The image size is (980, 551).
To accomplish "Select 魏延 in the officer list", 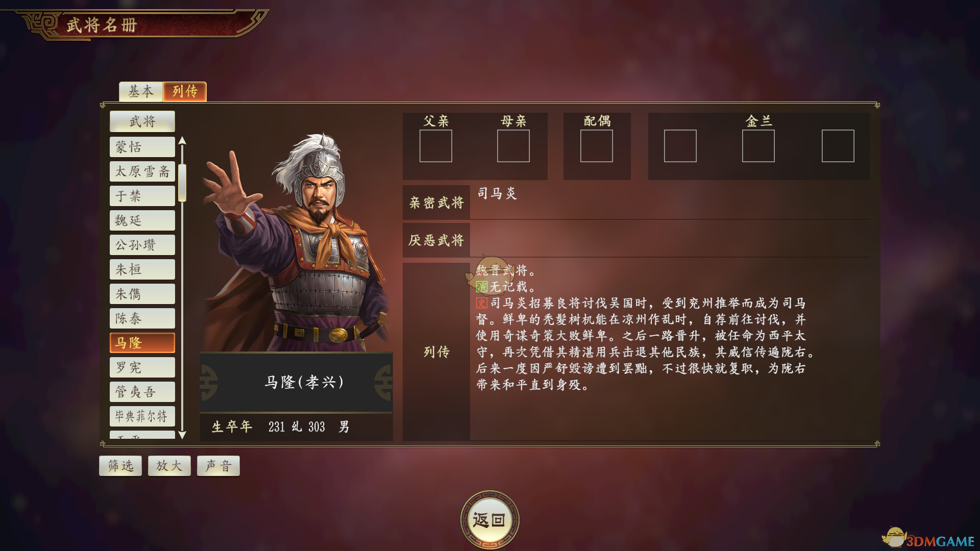I will click(142, 220).
